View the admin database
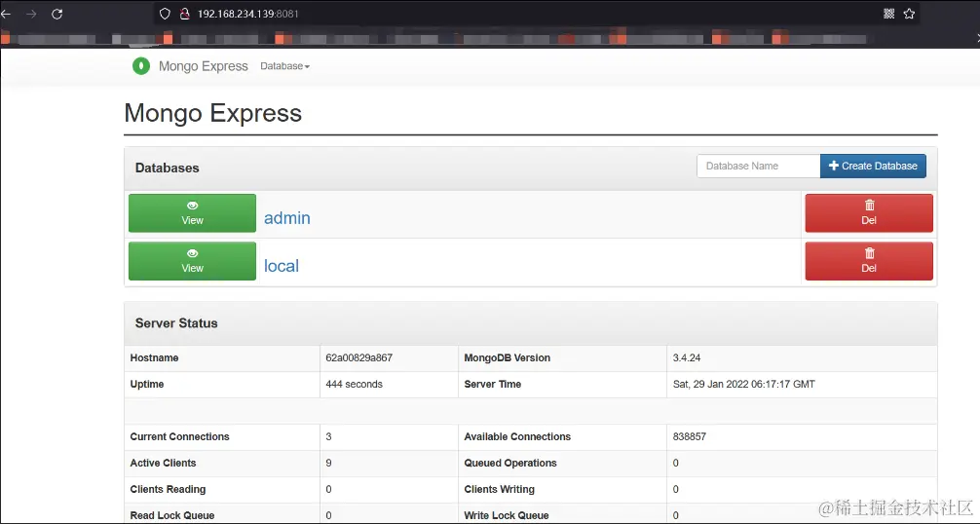Image resolution: width=980 pixels, height=524 pixels. pos(193,213)
